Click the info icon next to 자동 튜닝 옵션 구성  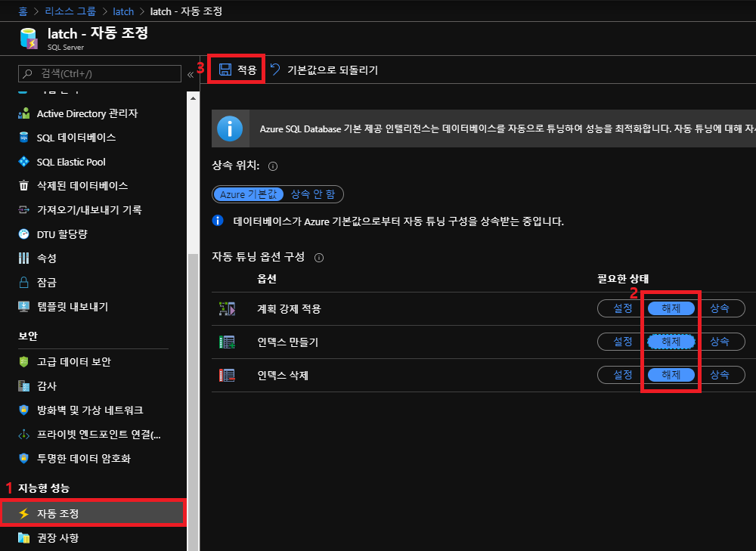[319, 258]
